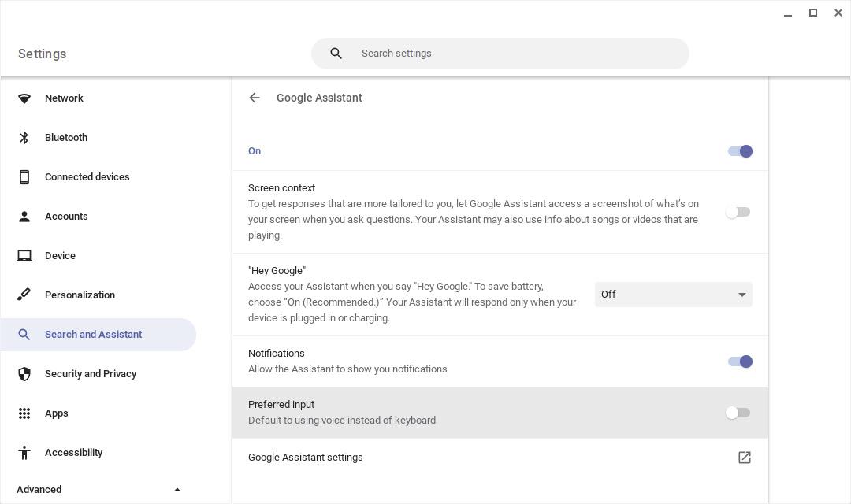Open Google Assistant settings external link icon
Image resolution: width=851 pixels, height=504 pixels.
click(x=745, y=458)
